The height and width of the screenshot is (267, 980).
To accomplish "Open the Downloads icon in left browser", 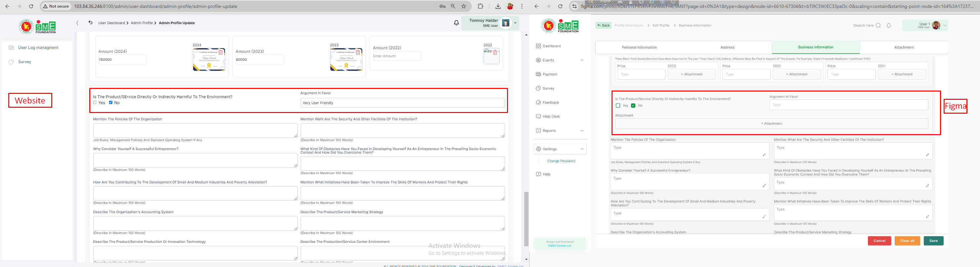I will click(x=498, y=7).
